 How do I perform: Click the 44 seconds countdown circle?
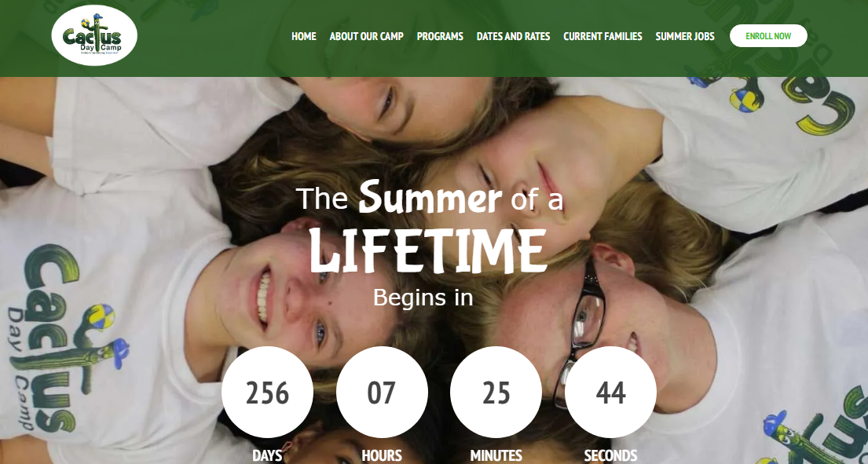pyautogui.click(x=610, y=392)
